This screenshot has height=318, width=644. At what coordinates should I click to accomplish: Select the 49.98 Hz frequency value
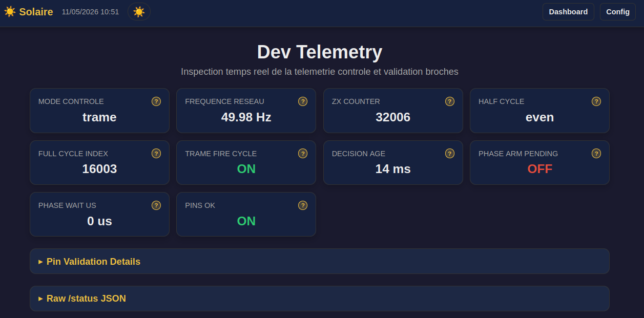coord(246,117)
